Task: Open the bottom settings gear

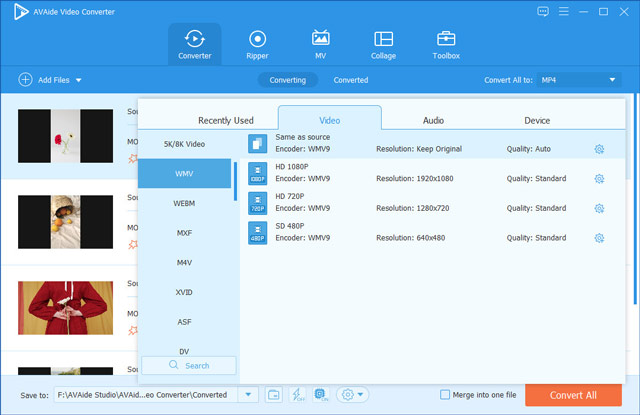Action: pyautogui.click(x=348, y=395)
